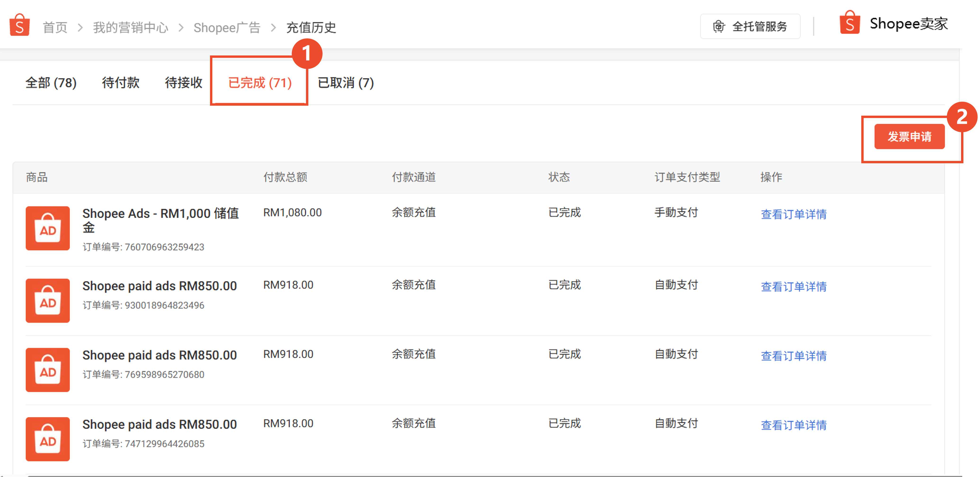Open the 全托管服务 button
980x477 pixels.
point(750,26)
